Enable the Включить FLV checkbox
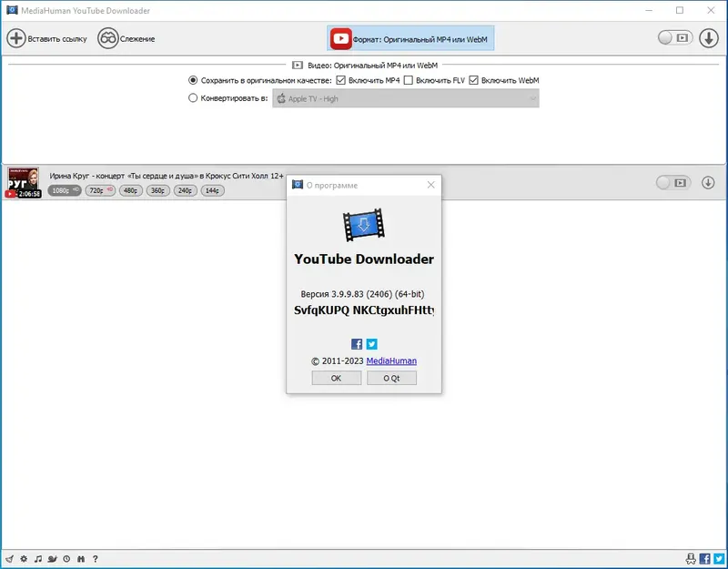This screenshot has height=569, width=728. point(409,80)
